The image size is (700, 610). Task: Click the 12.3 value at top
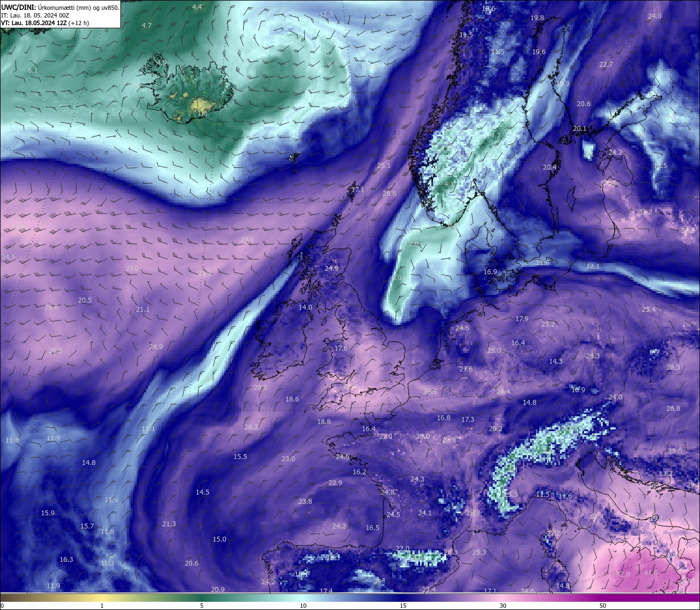(x=326, y=14)
